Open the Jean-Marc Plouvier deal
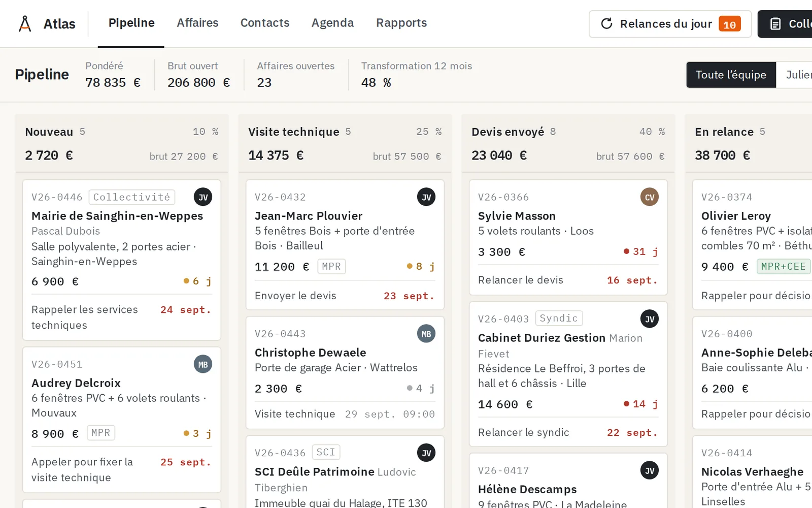Screen dimensions: 812x508 [x=345, y=245]
